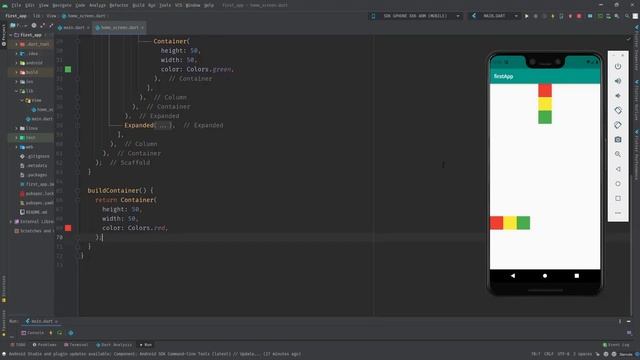Open the Project side tool window tab
Screen dimensions: 640x360
coord(4,35)
